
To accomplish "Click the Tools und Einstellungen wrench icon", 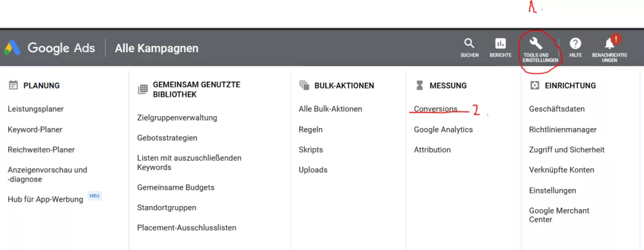I will [x=536, y=43].
